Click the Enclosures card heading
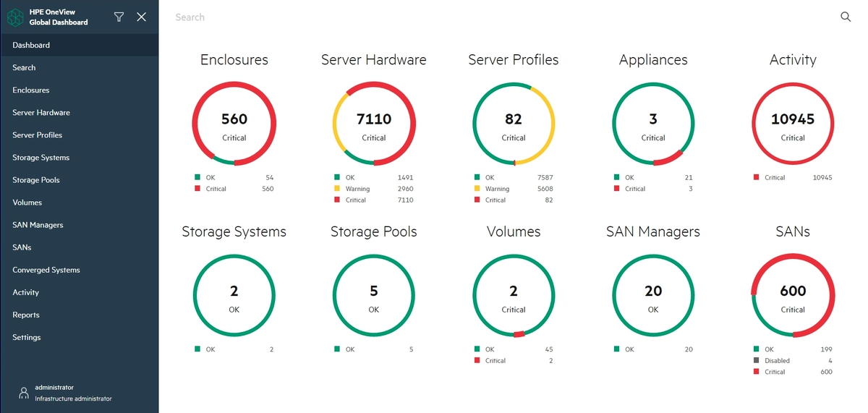 coord(234,60)
